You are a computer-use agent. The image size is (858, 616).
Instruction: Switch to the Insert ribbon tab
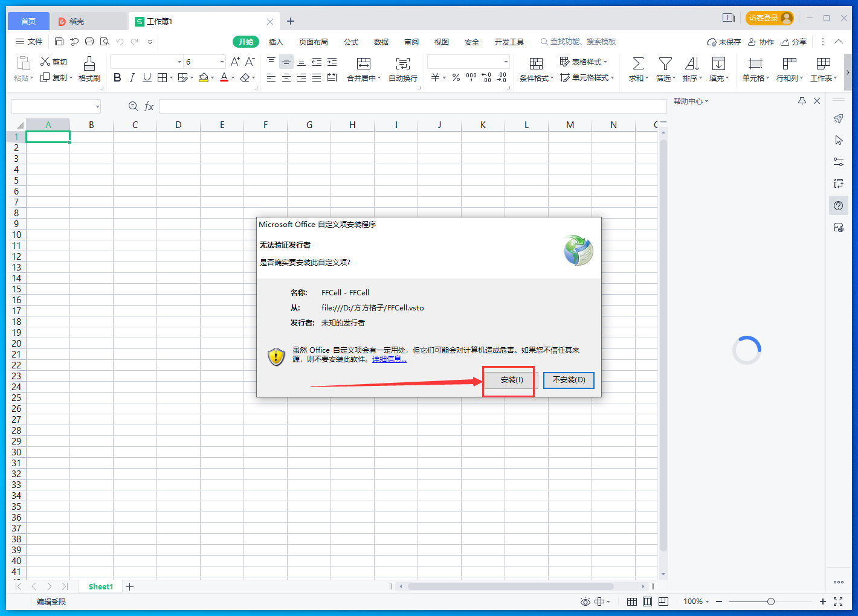point(276,42)
